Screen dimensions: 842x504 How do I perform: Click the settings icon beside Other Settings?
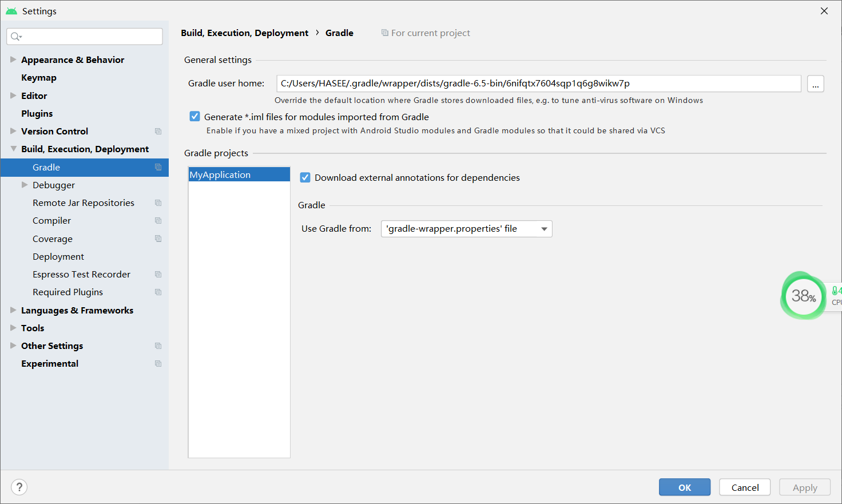point(158,346)
